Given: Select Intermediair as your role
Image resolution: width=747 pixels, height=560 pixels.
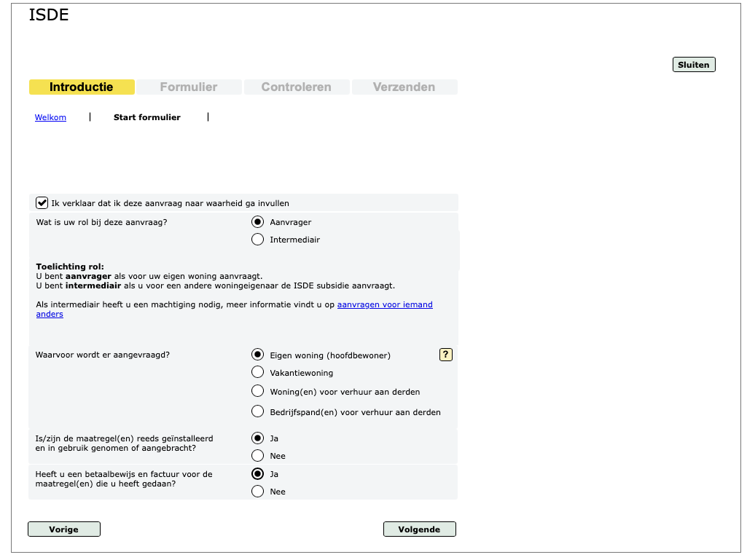Looking at the screenshot, I should click(x=257, y=240).
